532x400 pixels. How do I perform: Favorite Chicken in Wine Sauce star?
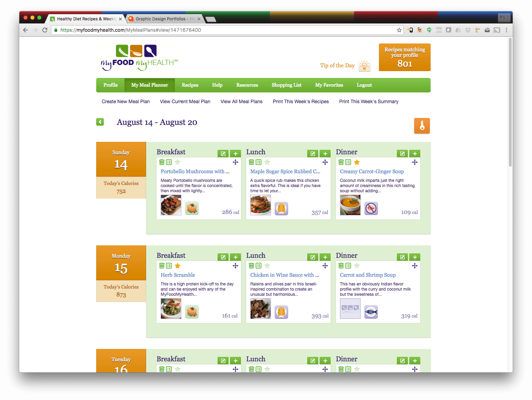pyautogui.click(x=267, y=265)
